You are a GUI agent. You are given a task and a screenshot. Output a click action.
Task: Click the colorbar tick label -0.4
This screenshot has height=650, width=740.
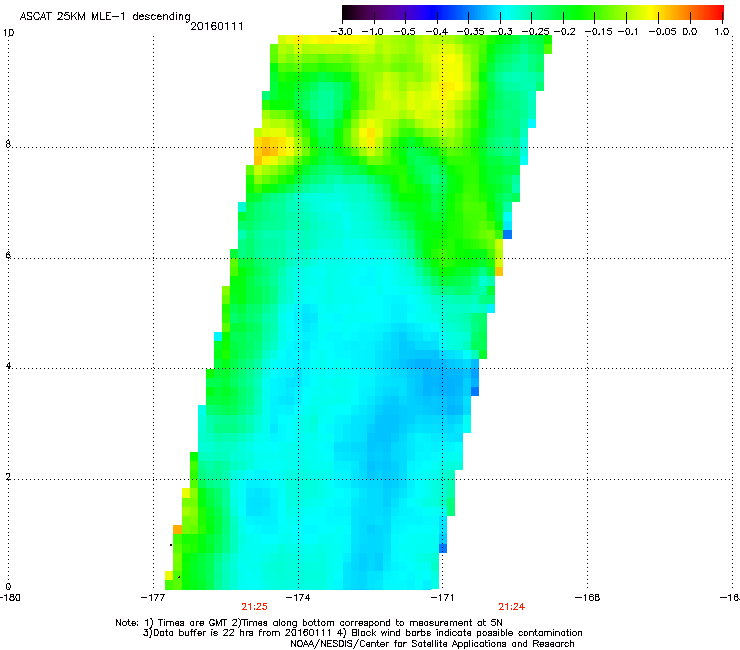pos(437,32)
